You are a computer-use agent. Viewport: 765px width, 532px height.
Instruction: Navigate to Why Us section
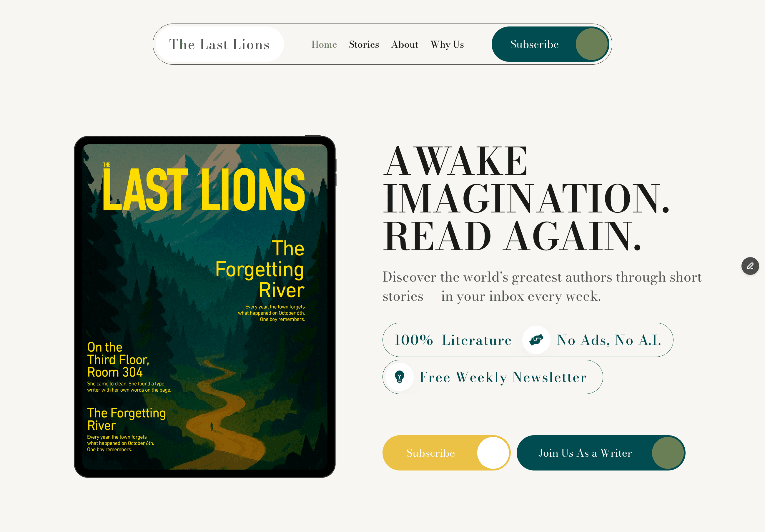(x=447, y=44)
